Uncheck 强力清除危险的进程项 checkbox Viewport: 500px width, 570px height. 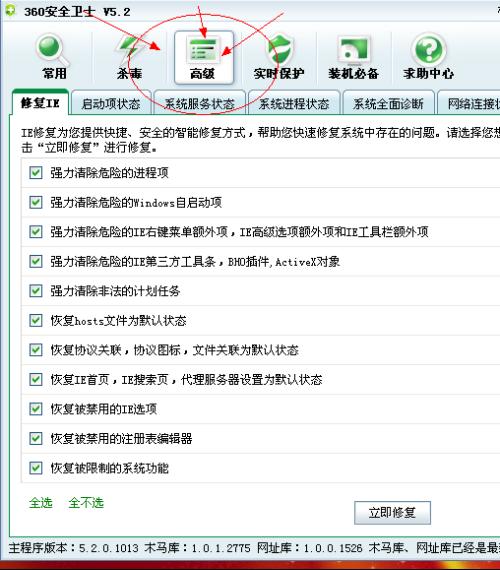pyautogui.click(x=36, y=172)
